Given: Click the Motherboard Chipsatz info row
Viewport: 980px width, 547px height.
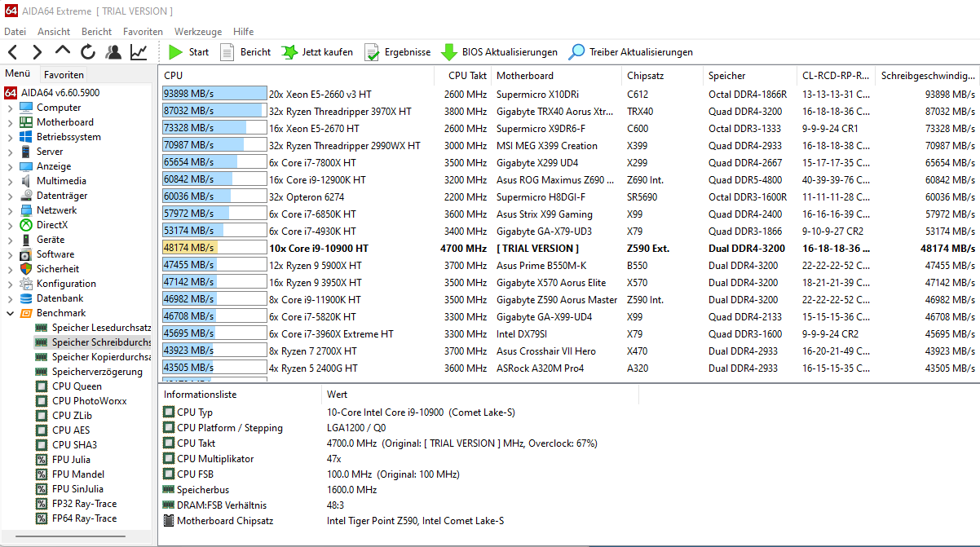Looking at the screenshot, I should (x=569, y=521).
